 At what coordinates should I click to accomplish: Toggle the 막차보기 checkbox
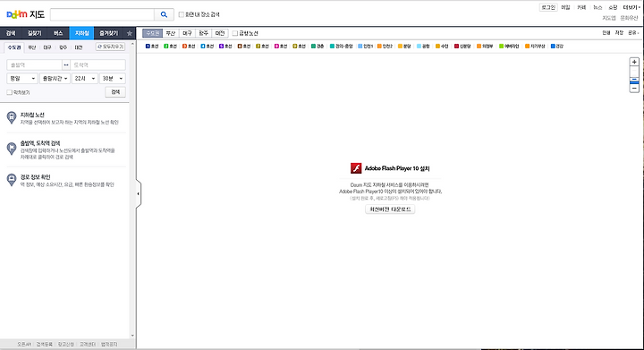(10, 92)
